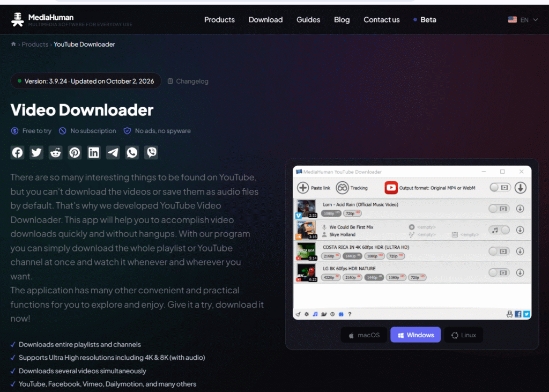Image resolution: width=549 pixels, height=392 pixels.
Task: Select 720p quality for Lorn - Acid Rain
Action: [352, 213]
